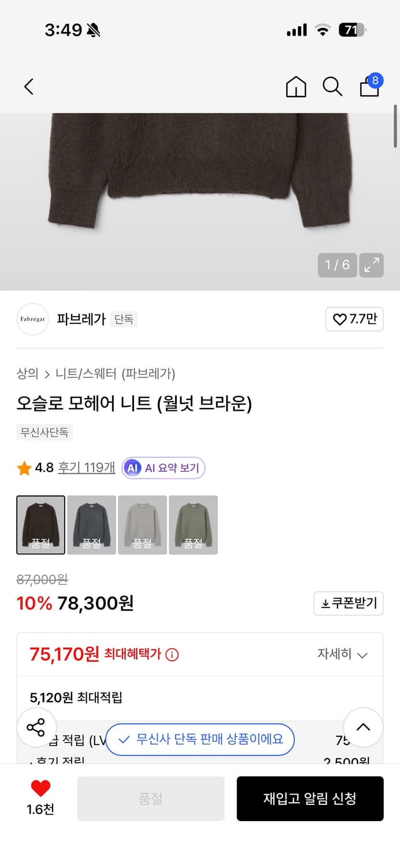400x868 pixels.
Task: Open the 후기 119개 reviews link
Action: (86, 468)
